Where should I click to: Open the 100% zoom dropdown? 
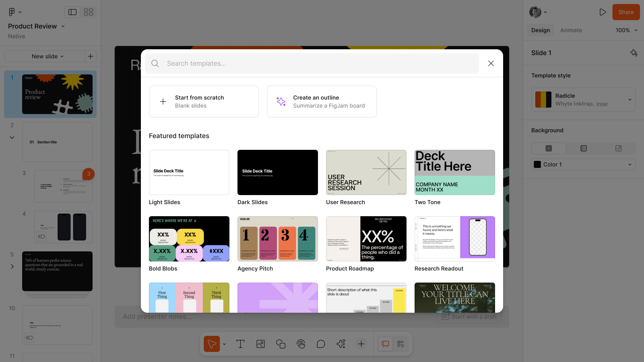[626, 30]
